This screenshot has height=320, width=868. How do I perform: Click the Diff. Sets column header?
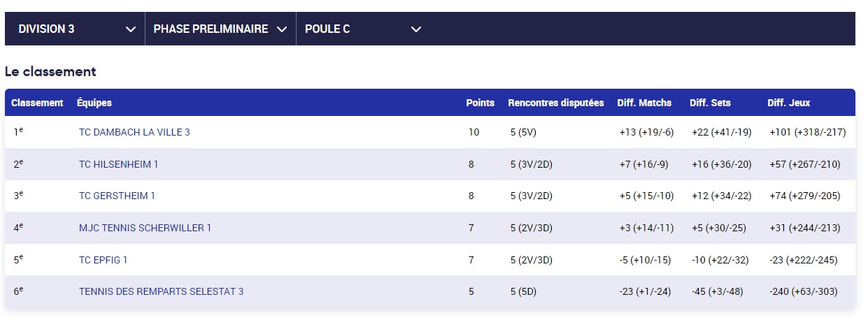[710, 103]
